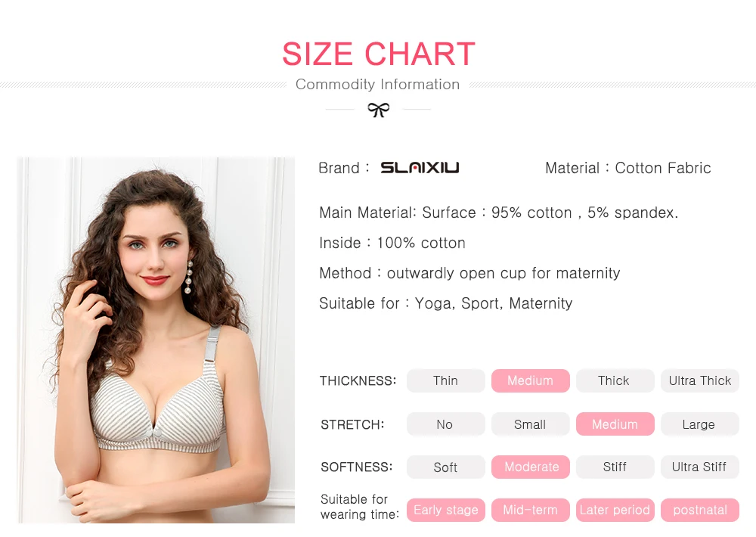This screenshot has height=537, width=756.
Task: Select the Moderate softness pill
Action: [x=531, y=467]
